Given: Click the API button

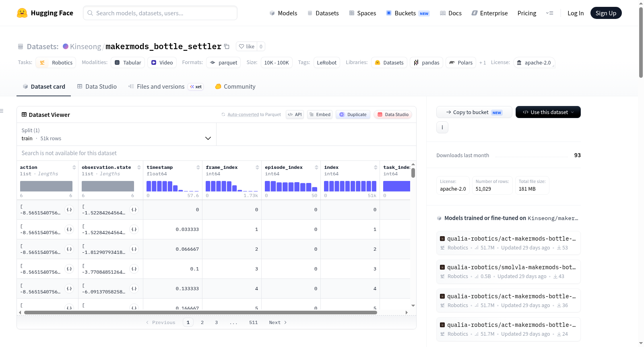Looking at the screenshot, I should 295,114.
